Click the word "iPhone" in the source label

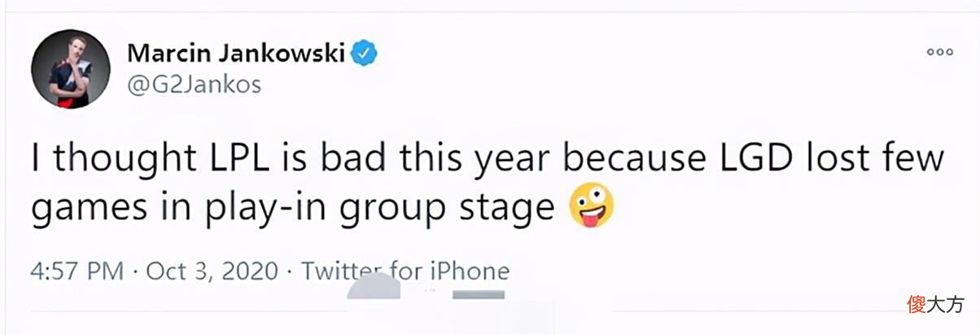point(470,271)
